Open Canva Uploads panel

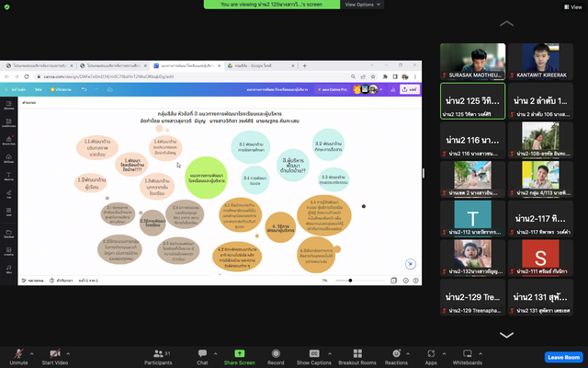[x=8, y=159]
